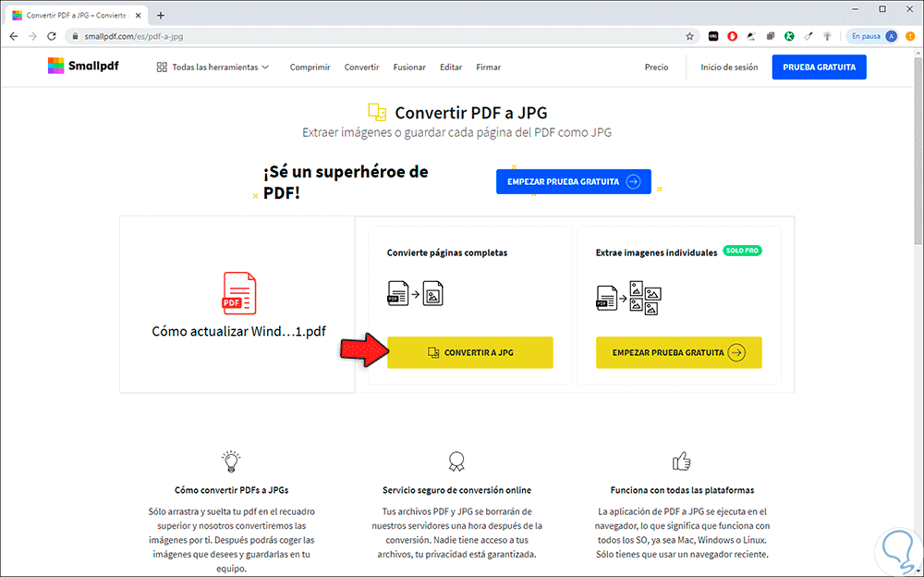
Task: Click Inicio de sesión link
Action: tap(729, 68)
